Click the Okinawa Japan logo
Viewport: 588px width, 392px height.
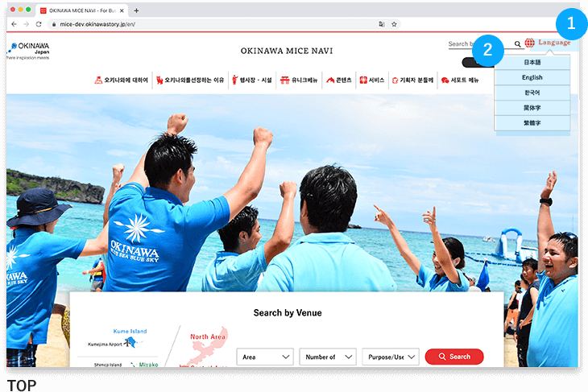click(29, 50)
